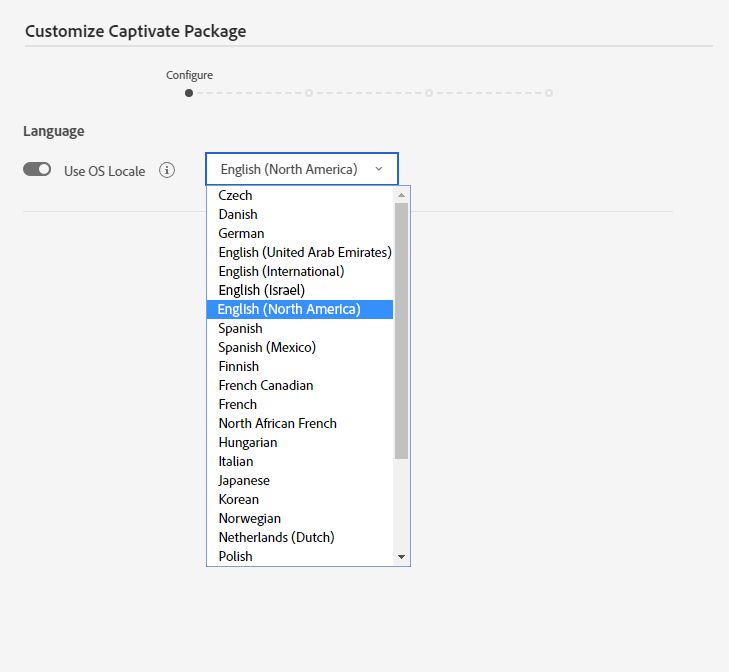Select English (International) from the list

click(x=281, y=271)
